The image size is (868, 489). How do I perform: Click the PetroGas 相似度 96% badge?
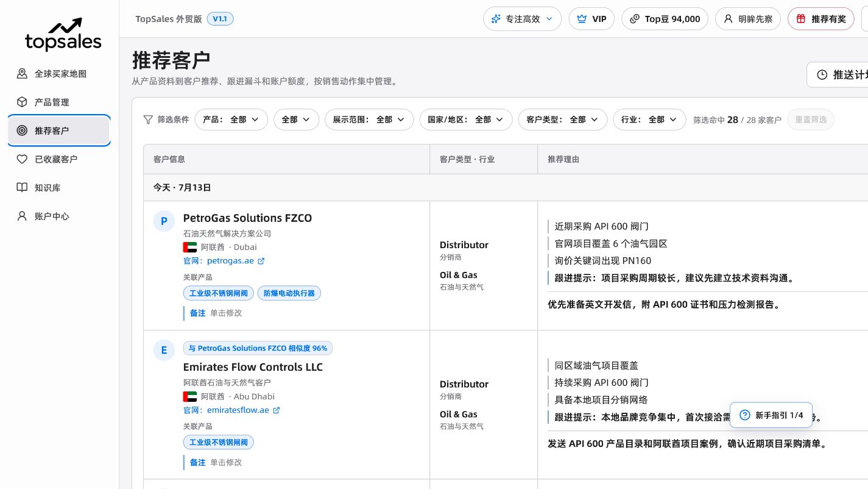point(258,348)
